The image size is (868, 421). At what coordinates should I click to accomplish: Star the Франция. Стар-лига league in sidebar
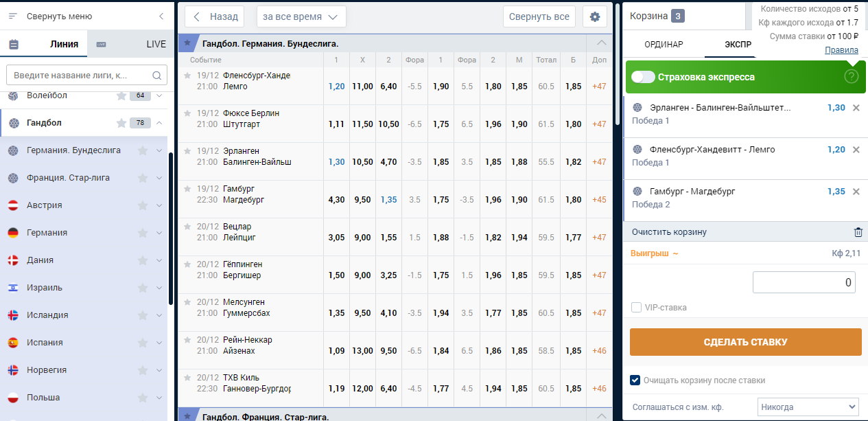[x=143, y=178]
